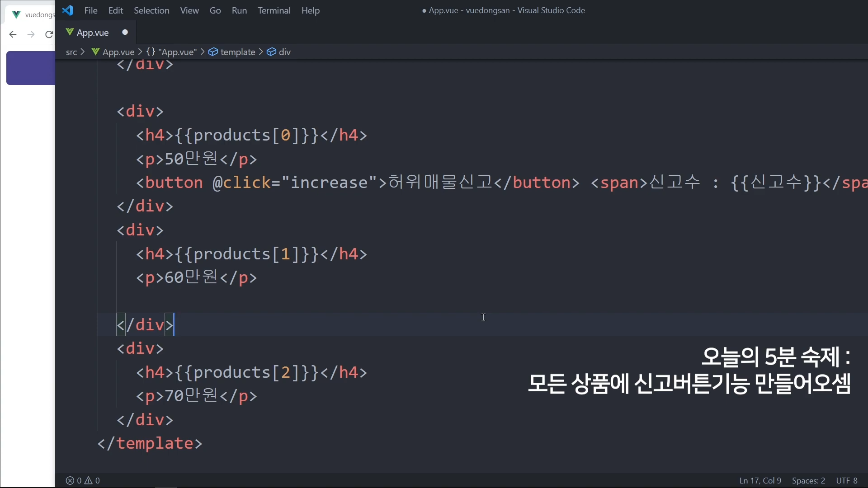Click the template cube icon in breadcrumb
868x488 pixels.
tap(213, 52)
